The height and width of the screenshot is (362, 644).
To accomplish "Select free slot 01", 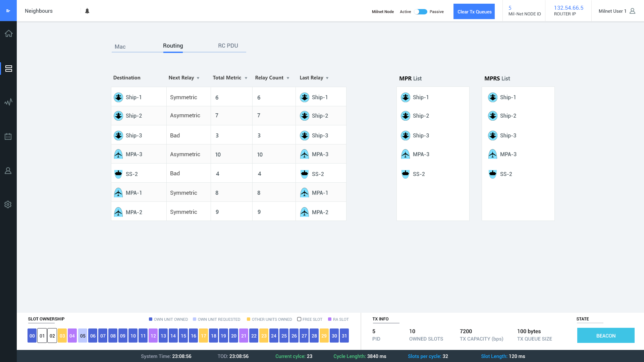I will (42, 336).
